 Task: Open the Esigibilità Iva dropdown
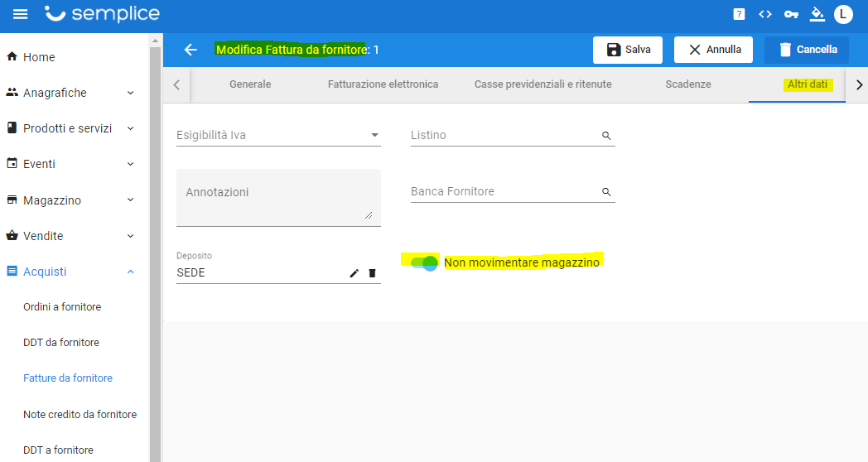pos(278,135)
